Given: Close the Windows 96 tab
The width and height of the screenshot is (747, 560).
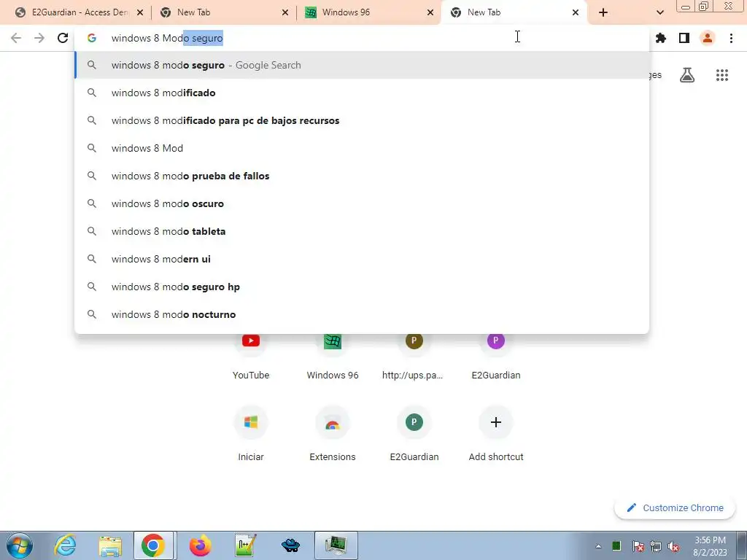Looking at the screenshot, I should 430,12.
